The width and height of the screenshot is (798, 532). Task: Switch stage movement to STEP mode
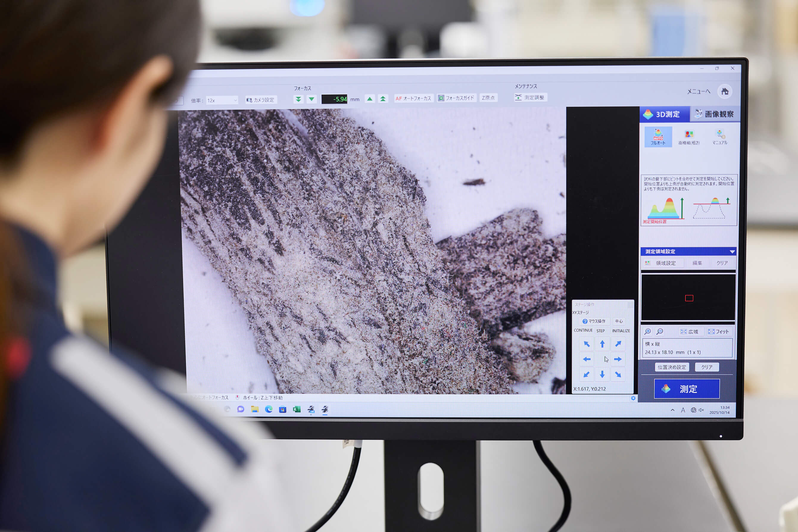[600, 331]
